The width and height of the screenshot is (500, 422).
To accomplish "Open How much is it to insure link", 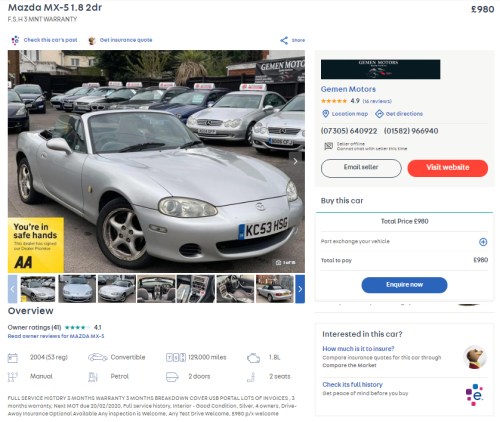I will (x=358, y=349).
